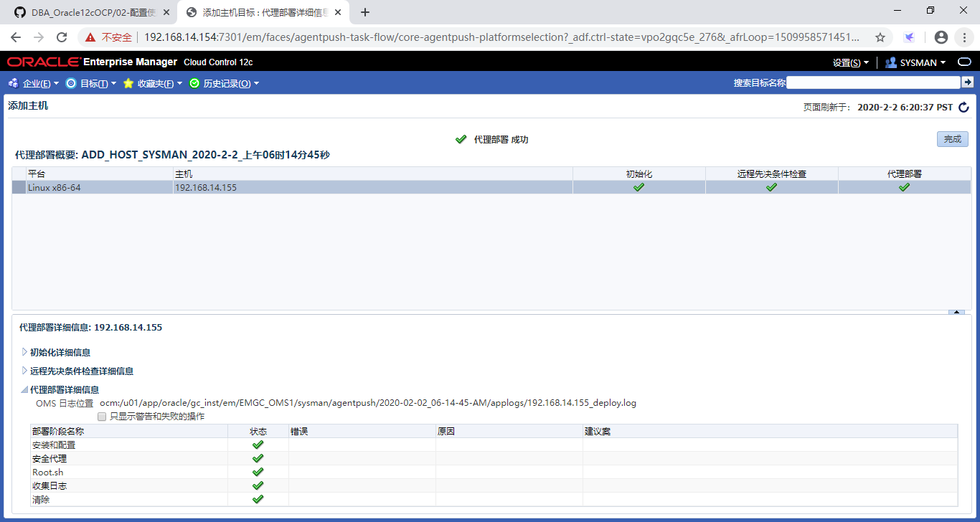The image size is (980, 522).
Task: Click the 主机 column header
Action: (373, 174)
